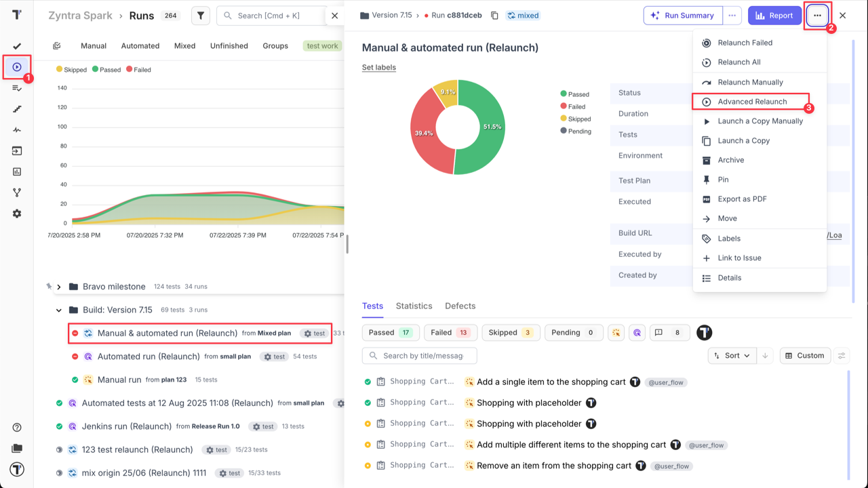Click the analytics icon in the left sidebar

click(x=18, y=171)
